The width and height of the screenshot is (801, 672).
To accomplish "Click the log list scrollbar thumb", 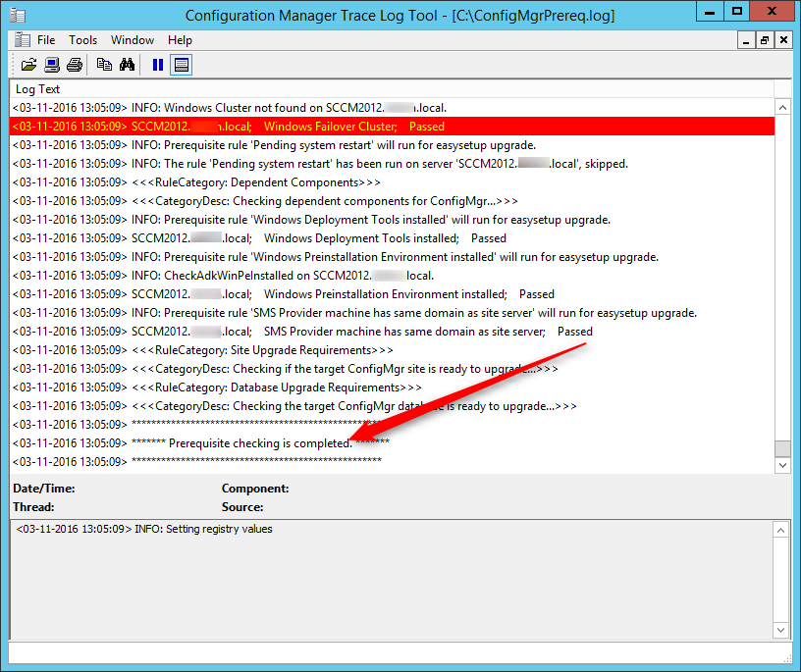I will tap(782, 448).
